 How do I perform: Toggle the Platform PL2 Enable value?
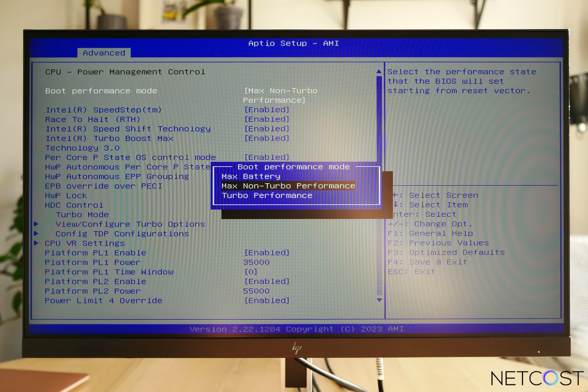(x=267, y=281)
